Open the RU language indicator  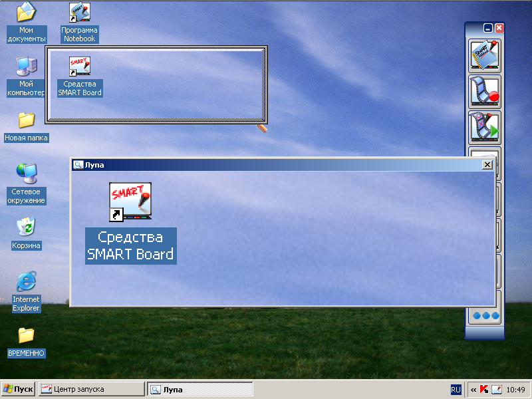[456, 390]
